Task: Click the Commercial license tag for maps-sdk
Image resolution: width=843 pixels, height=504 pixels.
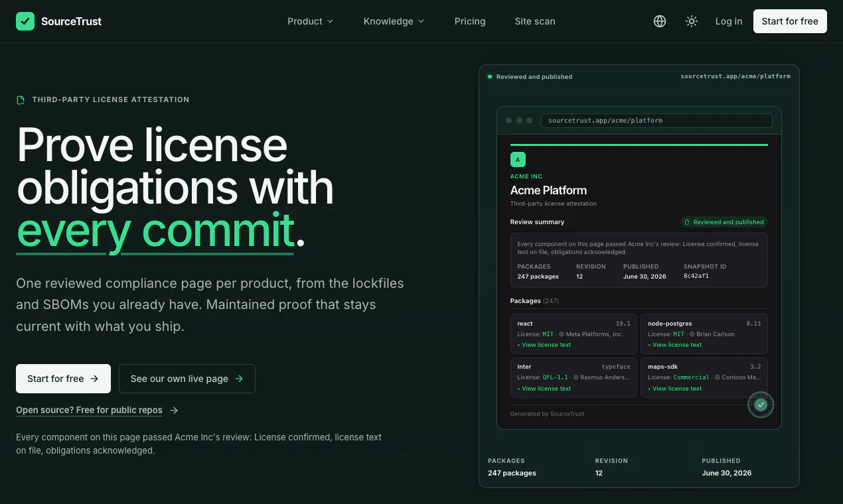Action: [x=691, y=377]
